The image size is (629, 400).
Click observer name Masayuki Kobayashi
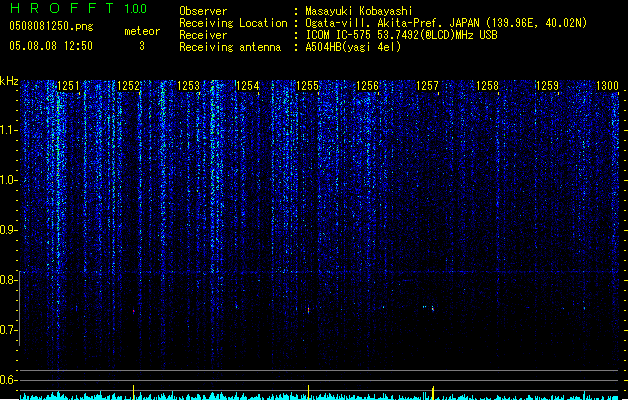coord(359,11)
